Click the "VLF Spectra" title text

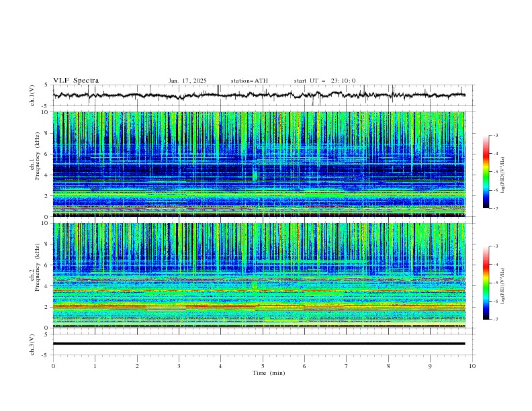click(x=76, y=81)
